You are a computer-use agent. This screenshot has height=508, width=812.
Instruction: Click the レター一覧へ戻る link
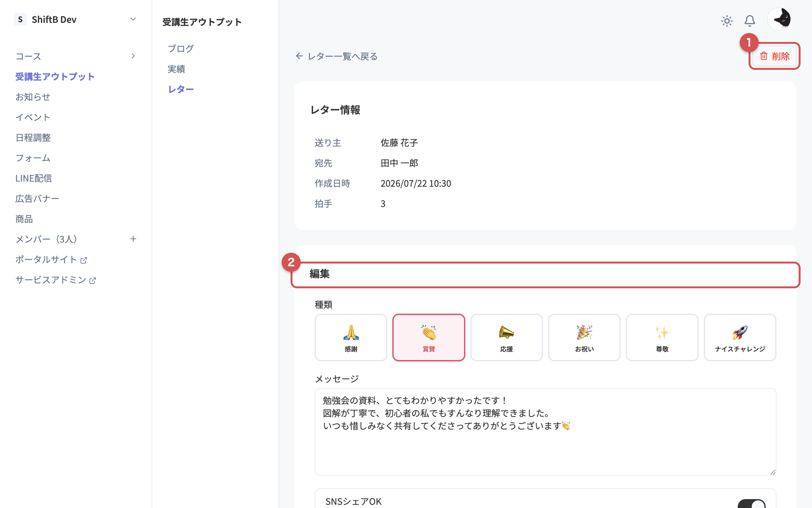[x=343, y=56]
